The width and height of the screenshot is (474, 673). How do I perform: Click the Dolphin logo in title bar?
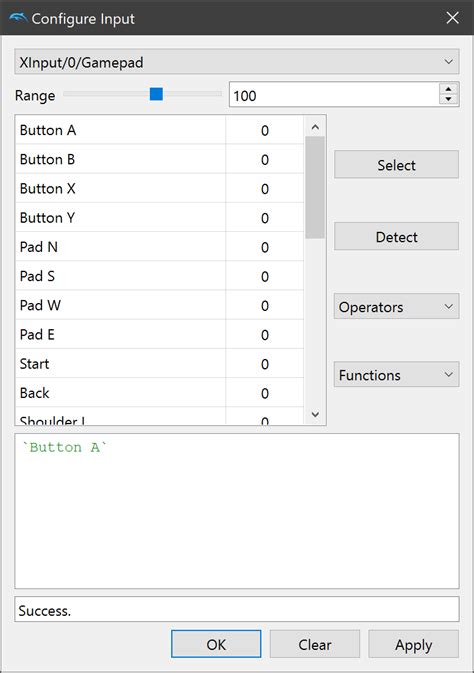(x=18, y=18)
